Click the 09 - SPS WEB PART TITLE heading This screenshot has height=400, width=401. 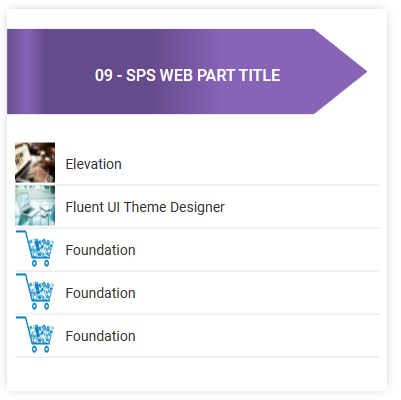pyautogui.click(x=187, y=75)
